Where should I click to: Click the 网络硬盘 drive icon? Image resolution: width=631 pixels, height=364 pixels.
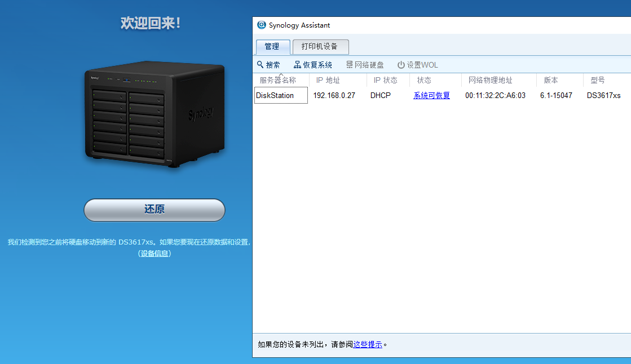tap(349, 65)
